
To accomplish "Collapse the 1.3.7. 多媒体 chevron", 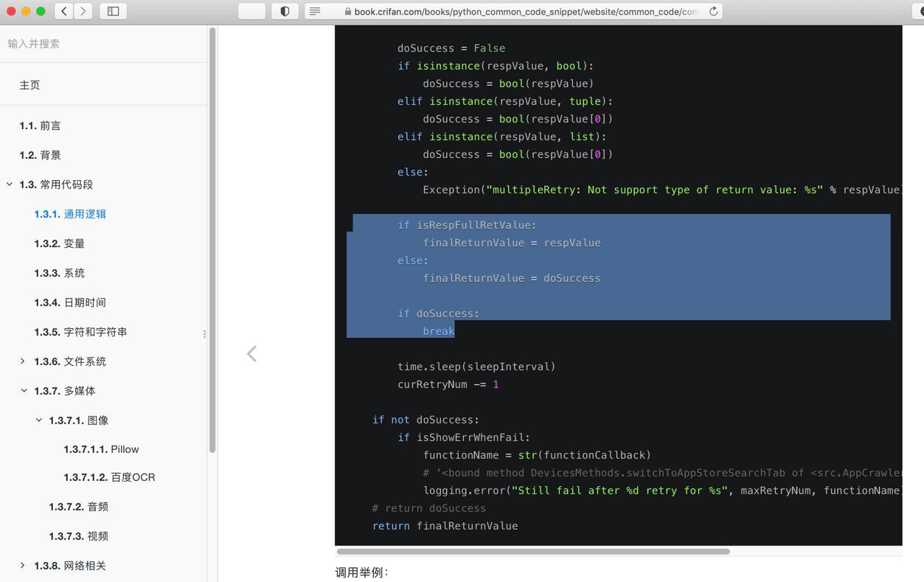I will tap(24, 390).
